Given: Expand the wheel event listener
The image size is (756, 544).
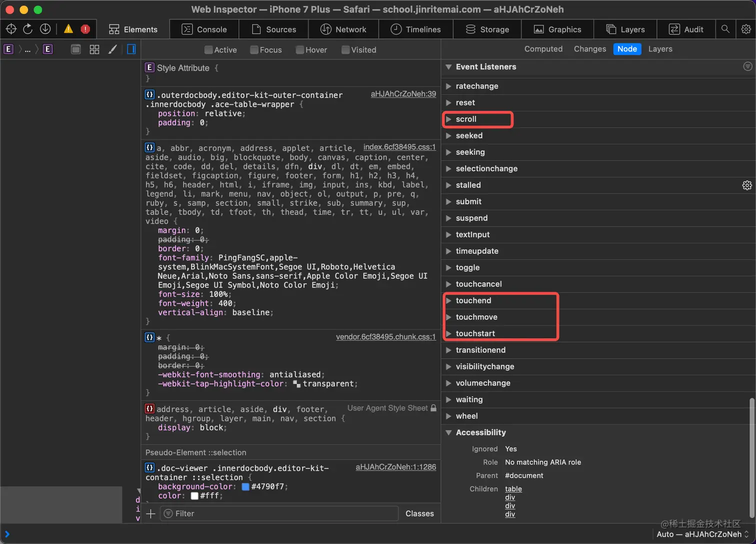Looking at the screenshot, I should pyautogui.click(x=448, y=416).
